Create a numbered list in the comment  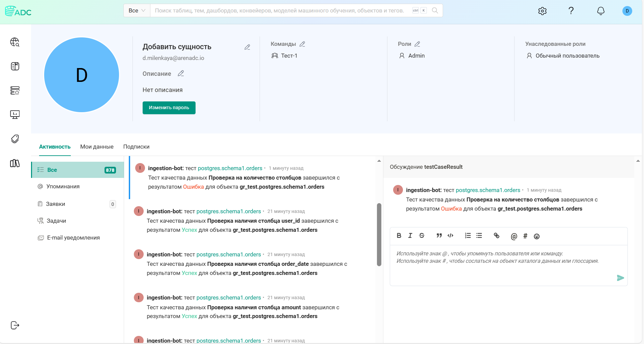click(x=467, y=236)
